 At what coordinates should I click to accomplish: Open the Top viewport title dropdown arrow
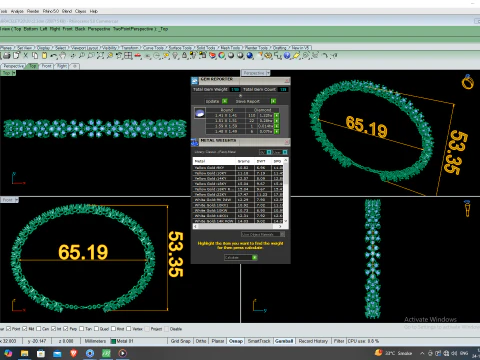tap(14, 73)
